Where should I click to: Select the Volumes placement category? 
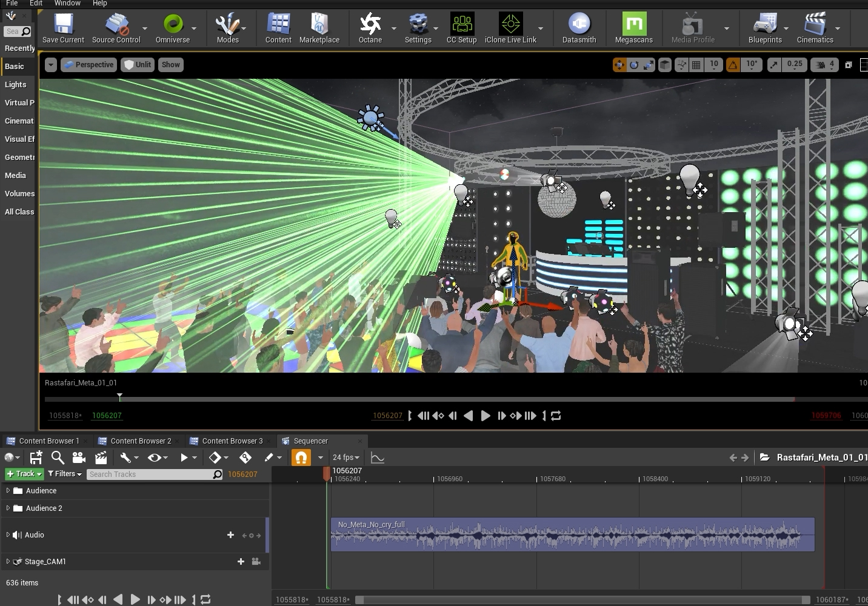19,193
